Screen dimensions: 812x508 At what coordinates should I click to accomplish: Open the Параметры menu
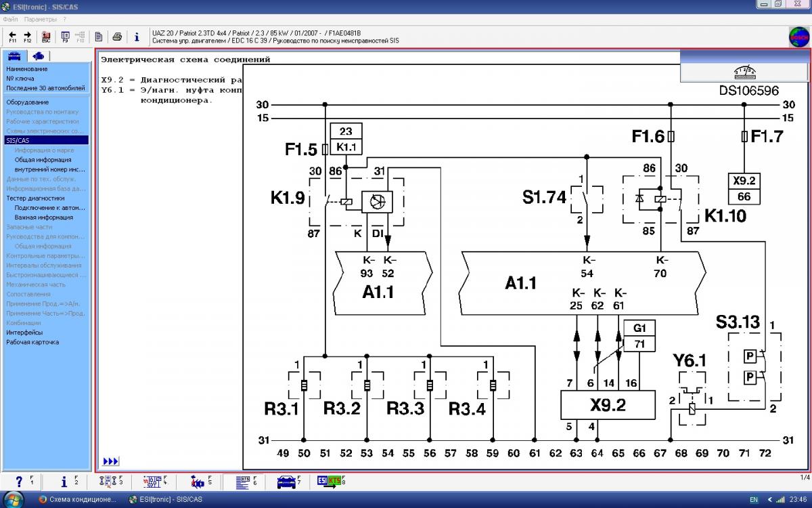point(41,19)
